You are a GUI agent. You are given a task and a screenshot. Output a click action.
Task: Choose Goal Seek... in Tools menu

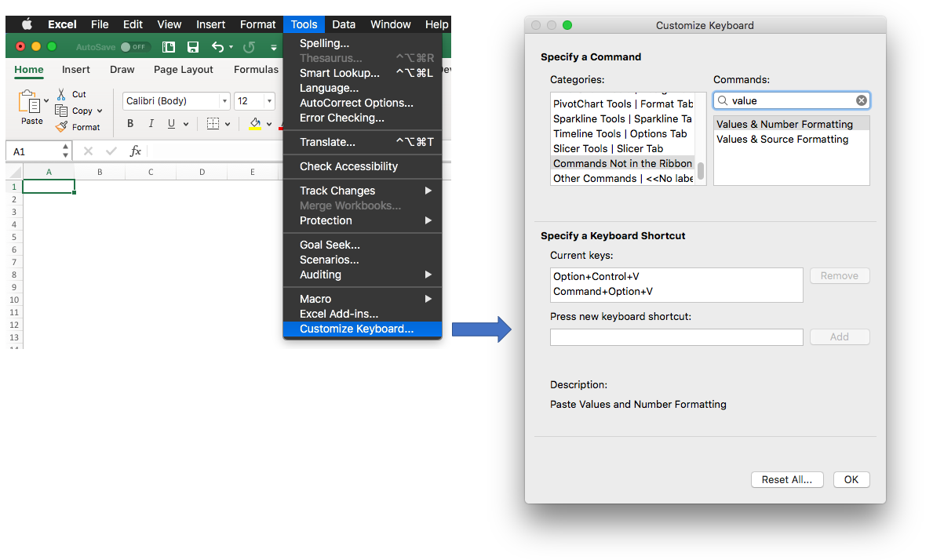click(x=363, y=245)
